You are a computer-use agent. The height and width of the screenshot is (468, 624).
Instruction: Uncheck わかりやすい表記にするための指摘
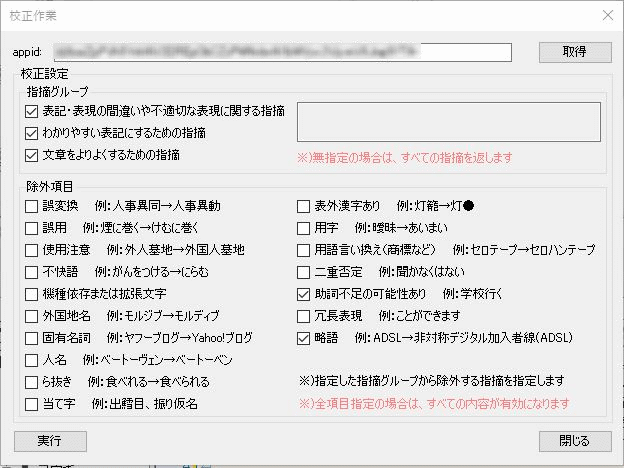31,133
